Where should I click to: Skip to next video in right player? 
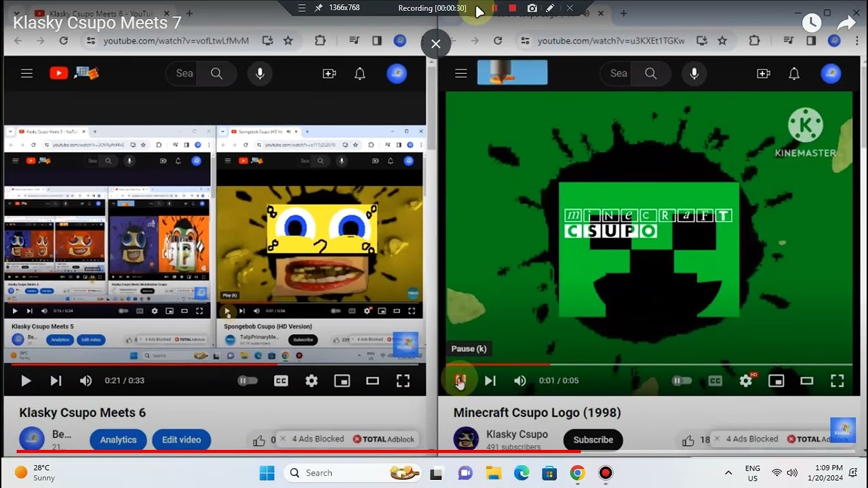click(490, 381)
